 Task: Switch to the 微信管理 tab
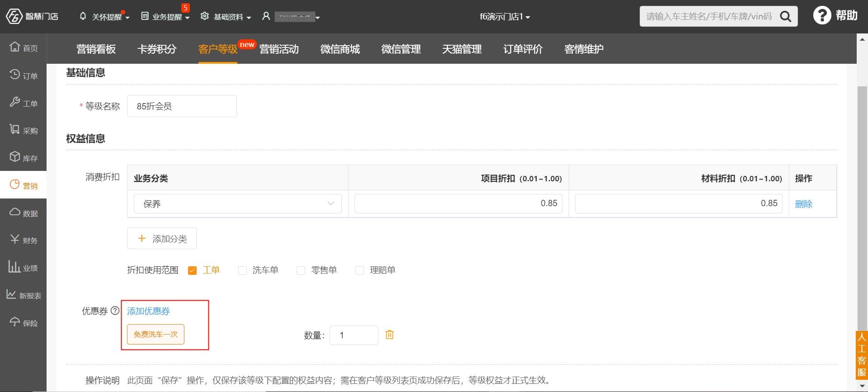[401, 49]
